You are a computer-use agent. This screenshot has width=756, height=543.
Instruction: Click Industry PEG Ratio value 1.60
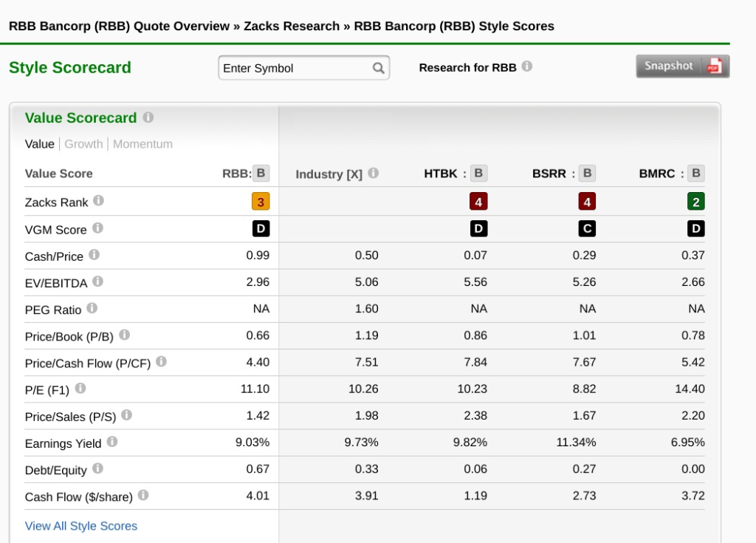(366, 308)
